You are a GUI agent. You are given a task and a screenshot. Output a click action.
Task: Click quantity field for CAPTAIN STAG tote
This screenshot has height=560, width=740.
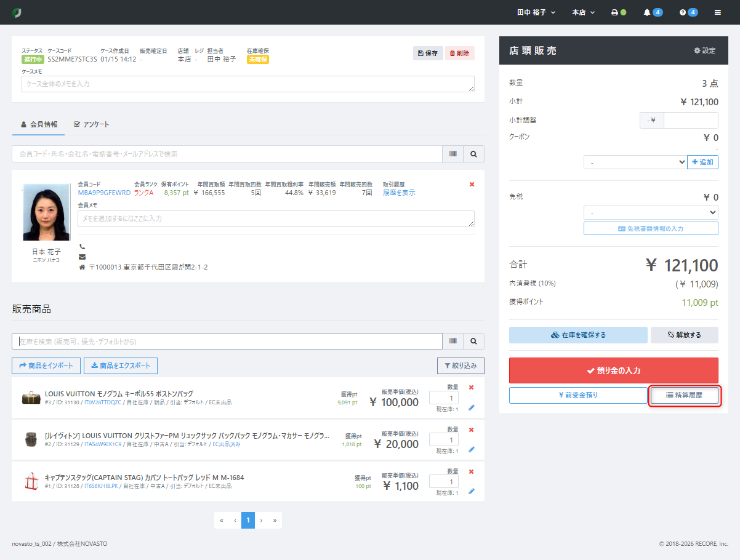tap(444, 481)
